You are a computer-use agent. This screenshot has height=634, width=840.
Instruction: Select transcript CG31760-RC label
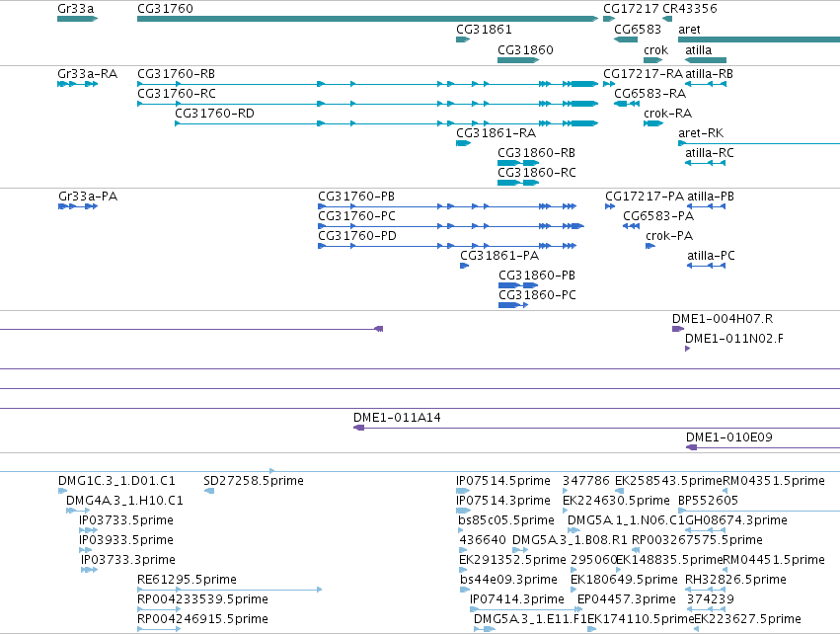[x=177, y=93]
